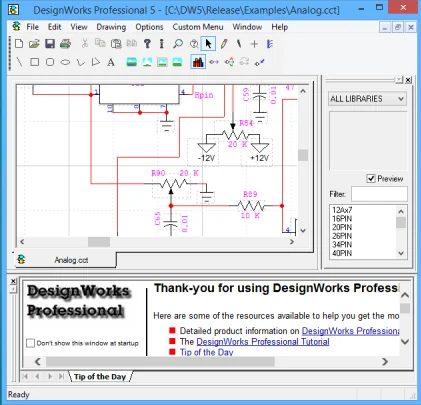This screenshot has height=405, width=421.
Task: Select the Tip of the Day tab
Action: [x=100, y=377]
